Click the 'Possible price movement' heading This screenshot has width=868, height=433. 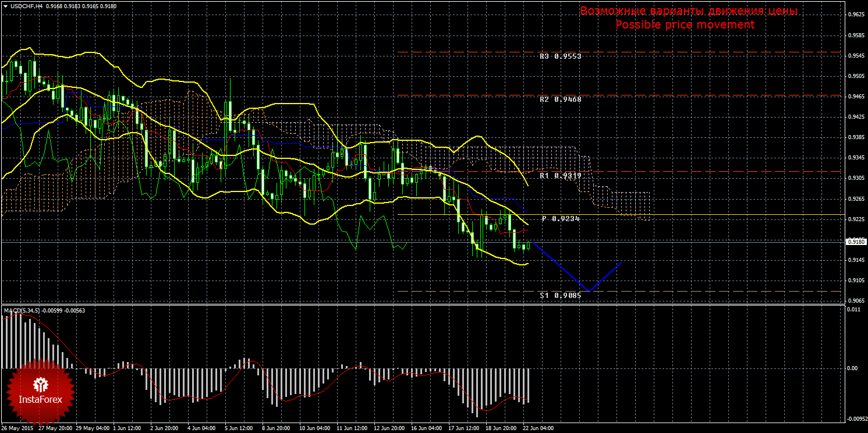pyautogui.click(x=685, y=24)
